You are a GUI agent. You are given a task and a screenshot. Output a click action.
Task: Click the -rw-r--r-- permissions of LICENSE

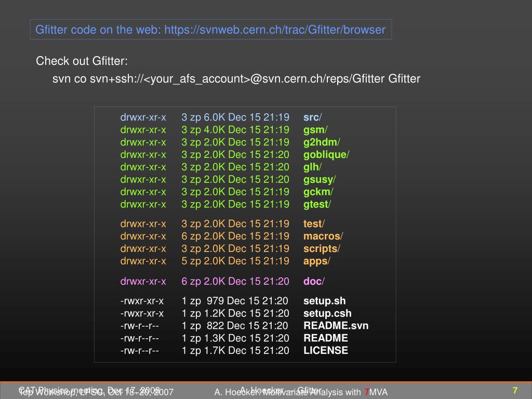coord(139,351)
